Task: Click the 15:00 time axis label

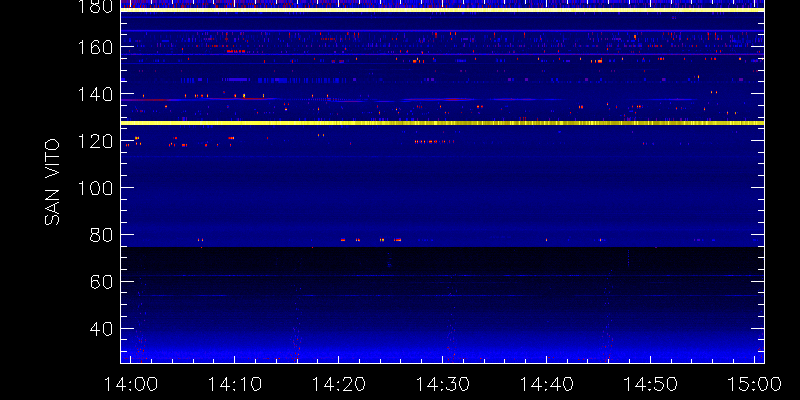Action: [x=755, y=384]
